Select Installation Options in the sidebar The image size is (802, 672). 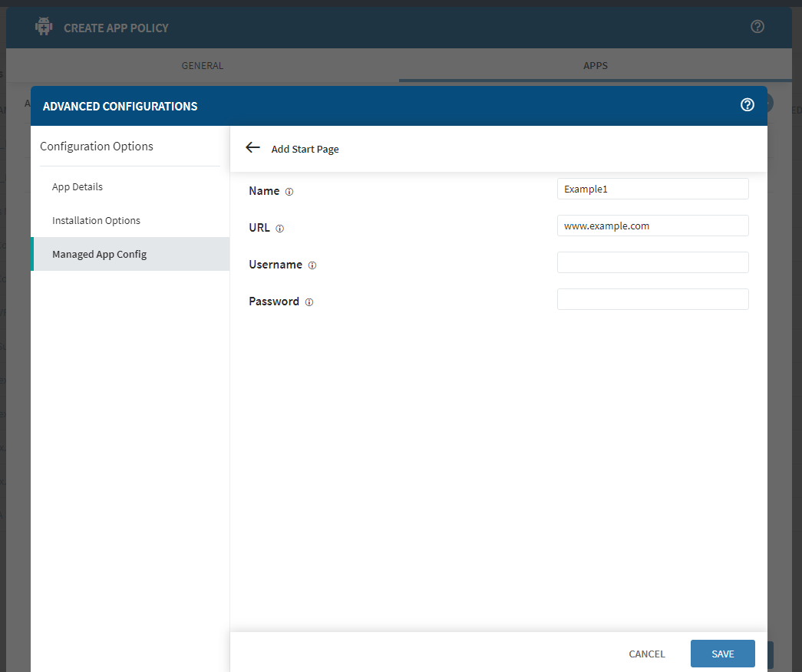96,220
